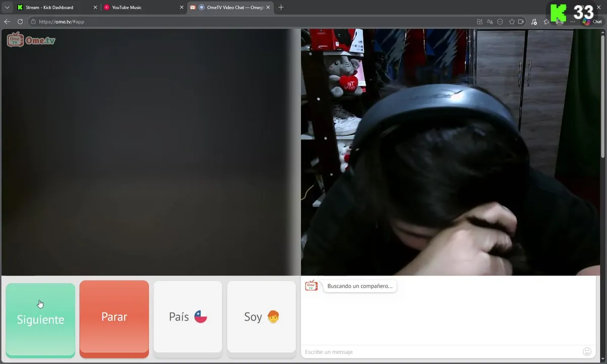This screenshot has width=607, height=364.
Task: Close the Stream - Kick Dashboard tab
Action: pos(95,8)
